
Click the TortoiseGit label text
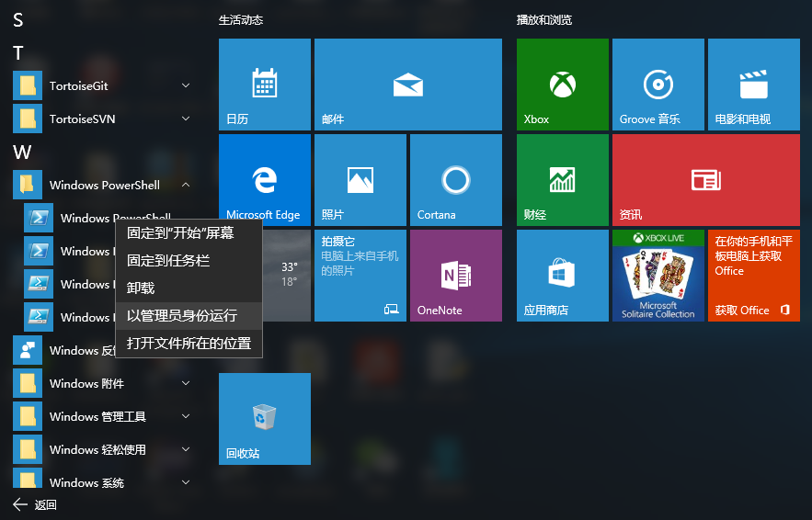[79, 85]
